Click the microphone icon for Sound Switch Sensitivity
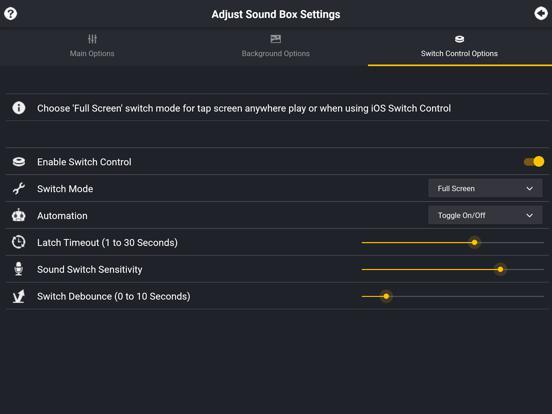 19,269
